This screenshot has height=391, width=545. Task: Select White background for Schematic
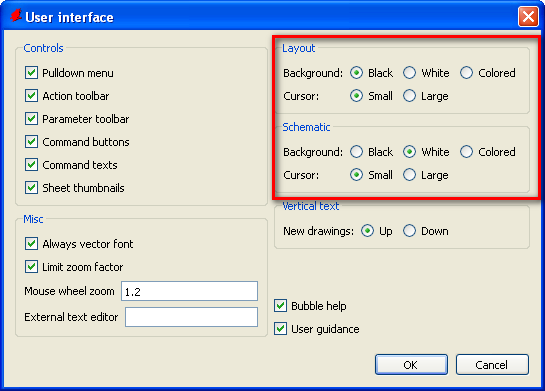click(x=409, y=152)
